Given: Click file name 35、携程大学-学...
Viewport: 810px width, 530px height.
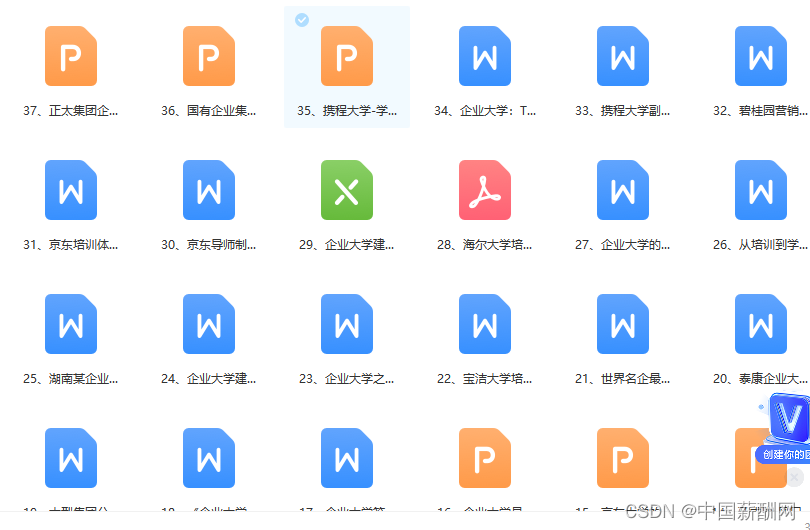Looking at the screenshot, I should coord(347,111).
